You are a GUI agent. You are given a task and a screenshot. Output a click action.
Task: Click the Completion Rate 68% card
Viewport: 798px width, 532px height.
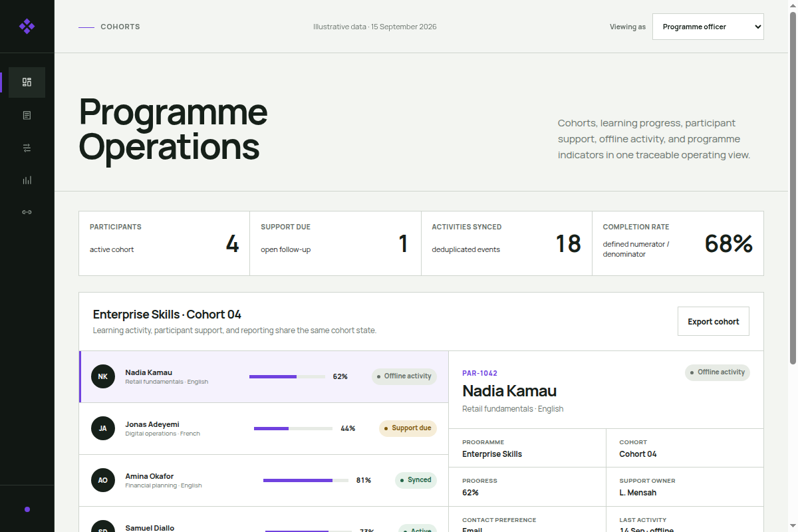click(678, 243)
